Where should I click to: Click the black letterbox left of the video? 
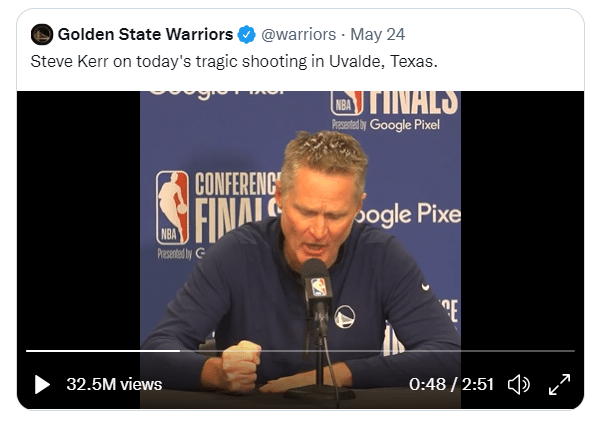point(78,220)
